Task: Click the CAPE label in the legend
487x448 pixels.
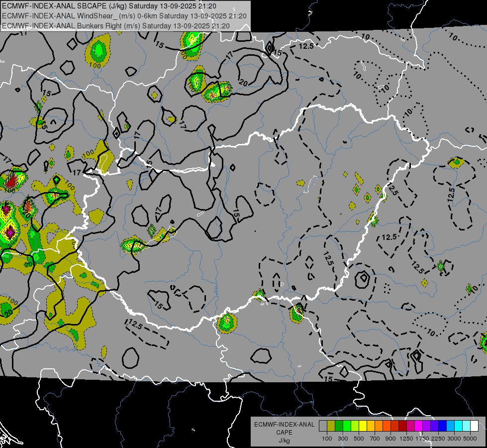Action: click(x=284, y=432)
